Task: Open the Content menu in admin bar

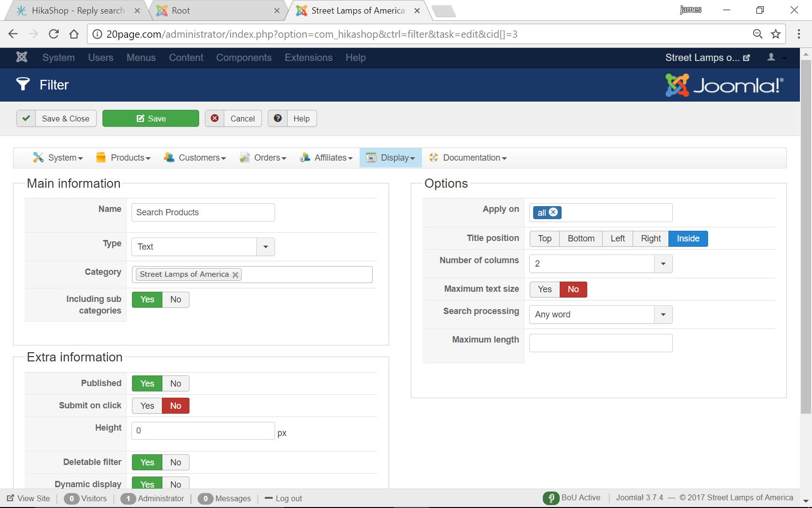Action: 186,58
